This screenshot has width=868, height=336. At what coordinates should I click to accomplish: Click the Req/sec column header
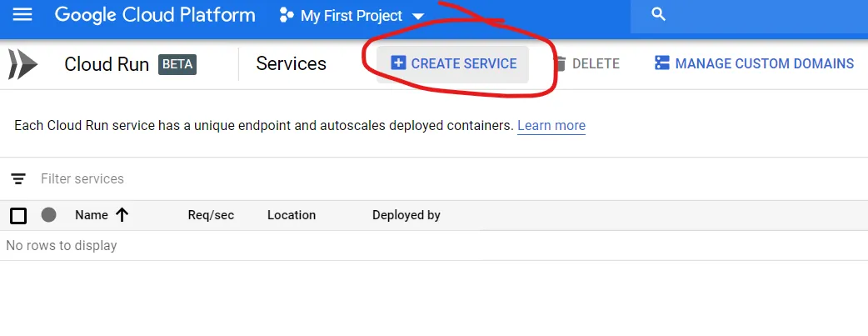point(211,215)
